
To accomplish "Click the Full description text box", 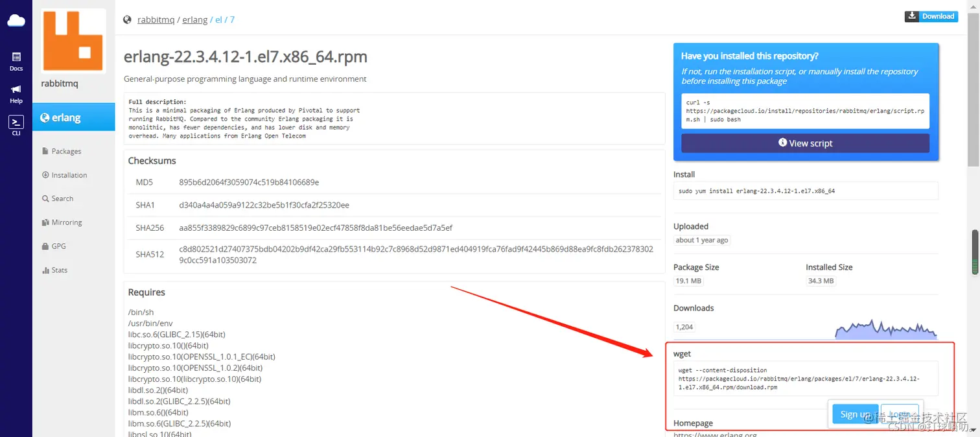I will click(394, 119).
